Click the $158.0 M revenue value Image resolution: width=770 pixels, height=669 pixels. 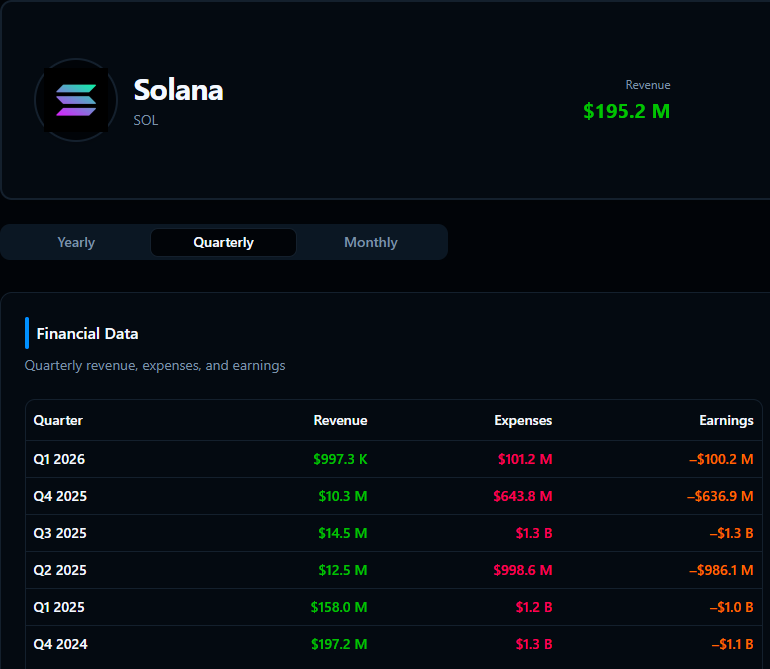coord(339,607)
